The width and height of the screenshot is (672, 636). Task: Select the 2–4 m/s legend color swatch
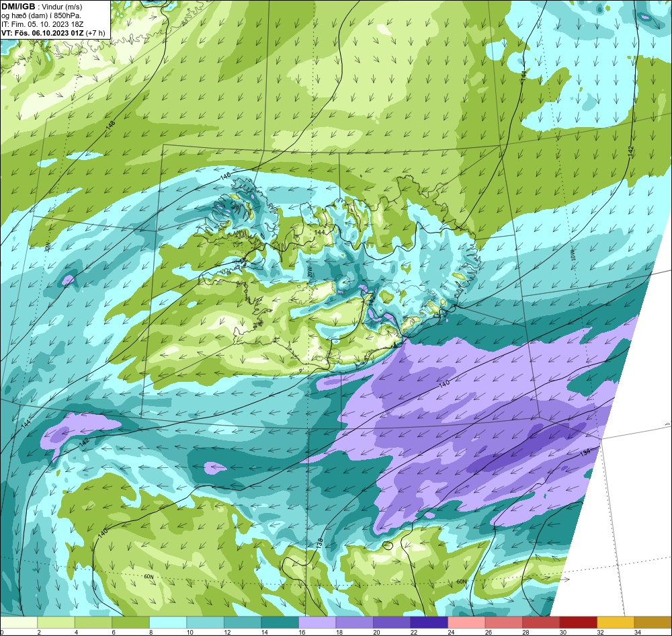(56, 623)
